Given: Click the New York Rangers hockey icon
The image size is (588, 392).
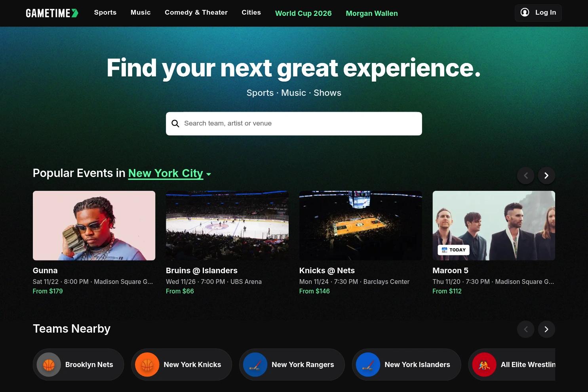Looking at the screenshot, I should tap(255, 365).
